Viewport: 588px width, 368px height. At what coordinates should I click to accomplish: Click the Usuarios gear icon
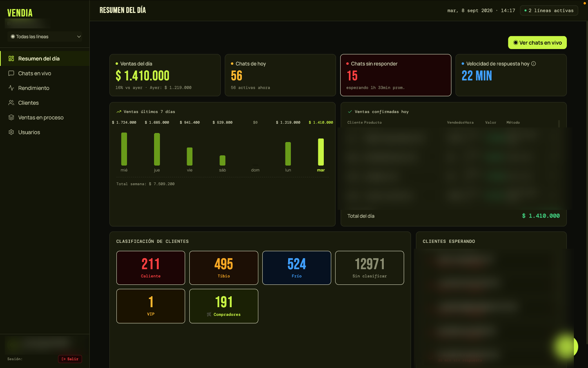pos(11,132)
